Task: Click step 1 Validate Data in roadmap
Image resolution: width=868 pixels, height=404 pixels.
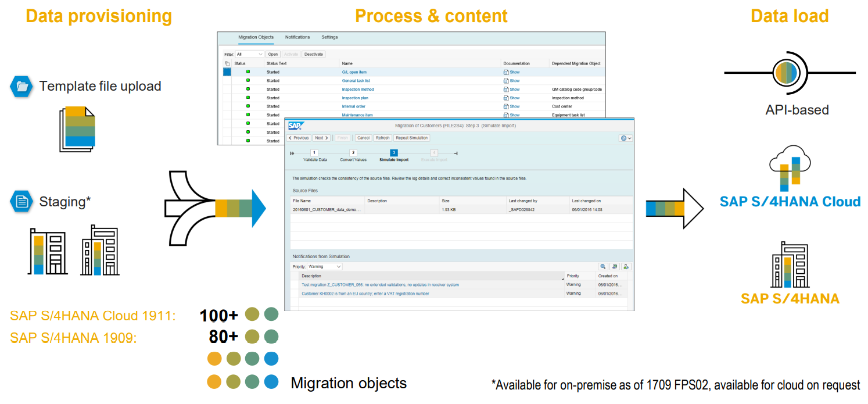Action: [314, 153]
